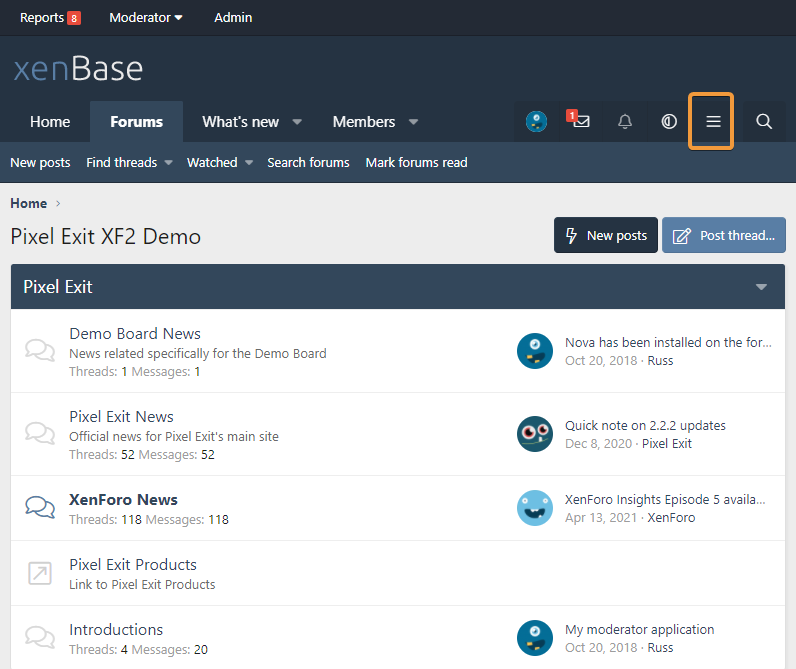The height and width of the screenshot is (669, 796).
Task: Click username Pixel Exit under Quick note thread
Action: (667, 444)
